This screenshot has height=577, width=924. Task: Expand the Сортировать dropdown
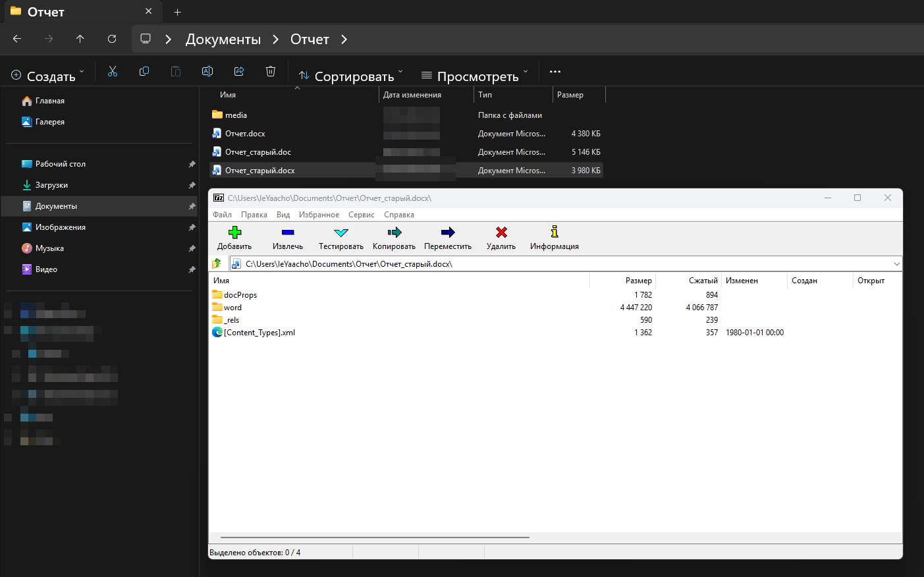[400, 71]
